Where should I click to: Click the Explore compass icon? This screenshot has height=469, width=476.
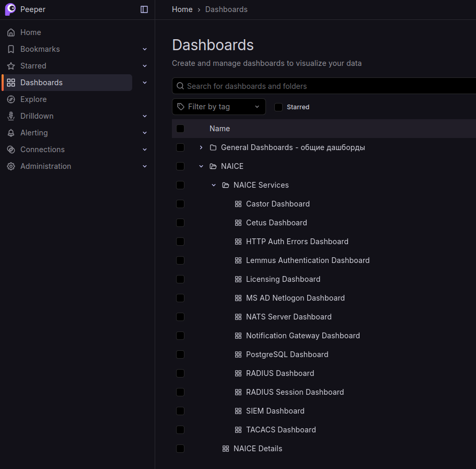11,99
